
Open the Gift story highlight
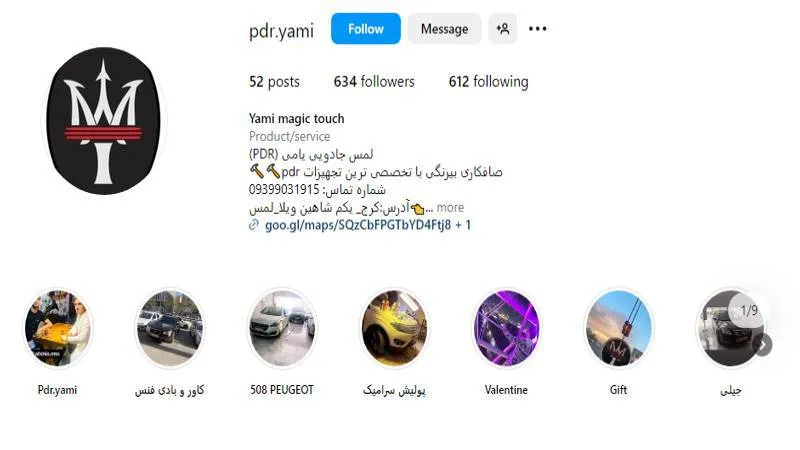(618, 328)
